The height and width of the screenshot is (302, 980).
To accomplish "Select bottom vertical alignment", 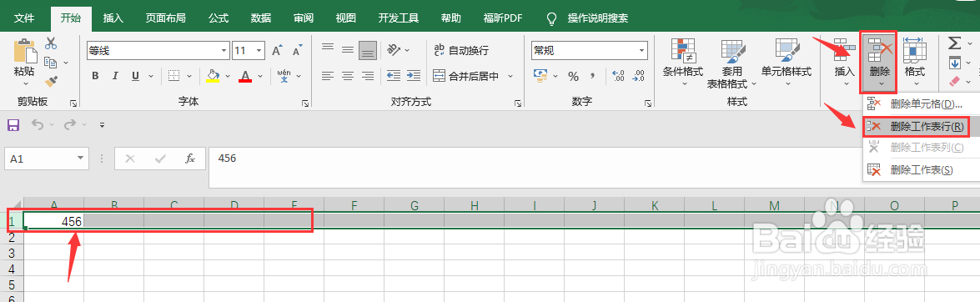I will (x=368, y=50).
